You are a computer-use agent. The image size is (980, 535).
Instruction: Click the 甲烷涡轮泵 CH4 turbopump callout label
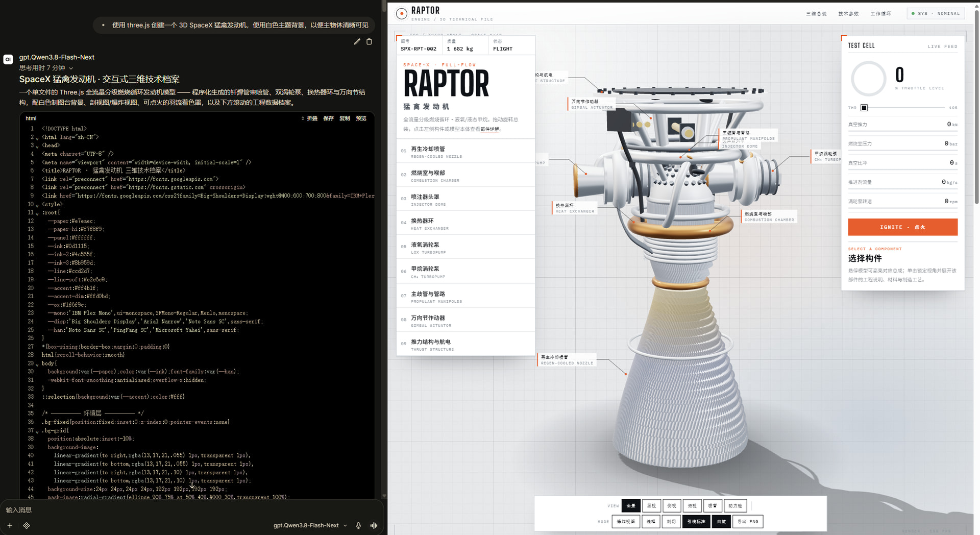(x=826, y=156)
